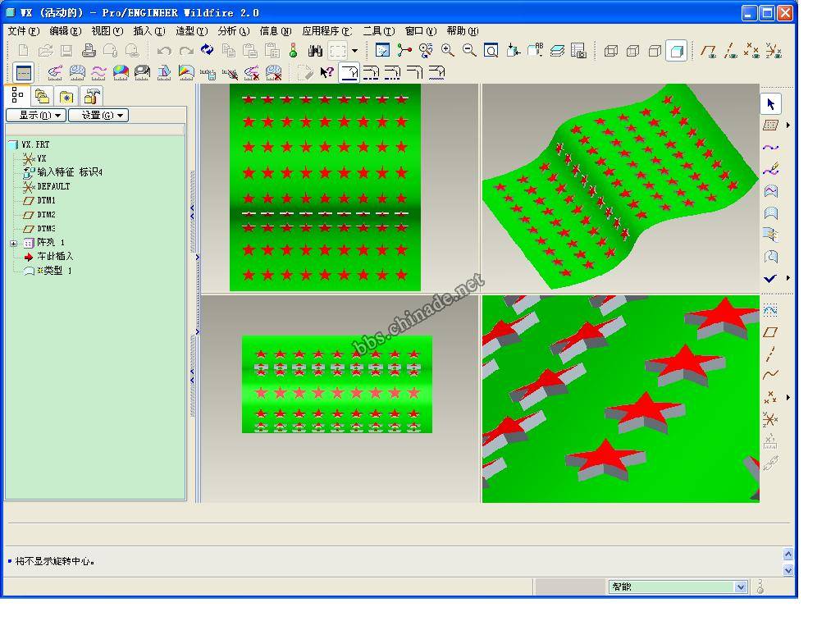Click the Undo arrow icon
The width and height of the screenshot is (840, 630).
pos(164,51)
